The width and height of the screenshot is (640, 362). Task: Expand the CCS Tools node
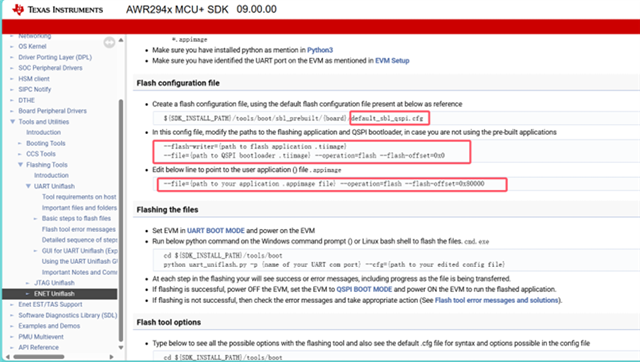(20, 154)
